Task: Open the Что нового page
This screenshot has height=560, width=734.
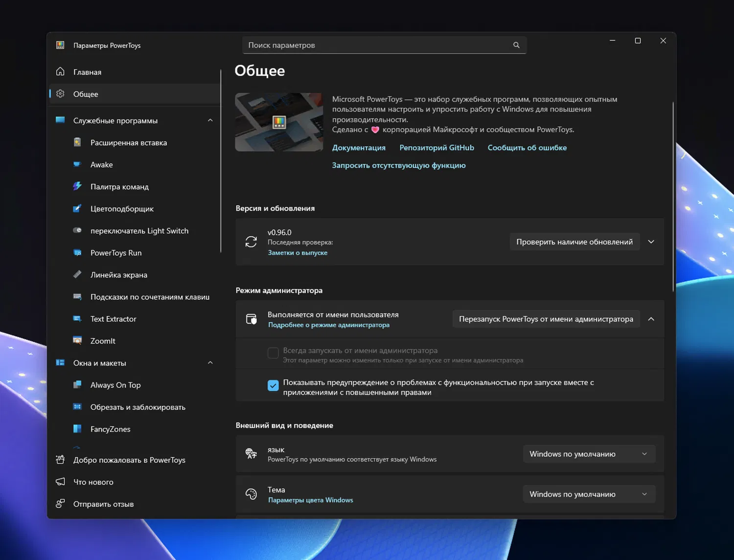Action: [x=135, y=482]
